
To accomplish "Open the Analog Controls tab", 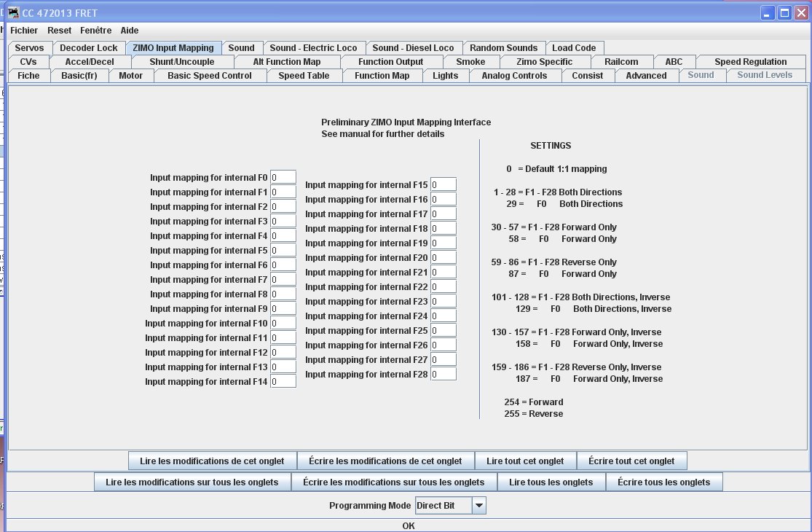I will (514, 76).
